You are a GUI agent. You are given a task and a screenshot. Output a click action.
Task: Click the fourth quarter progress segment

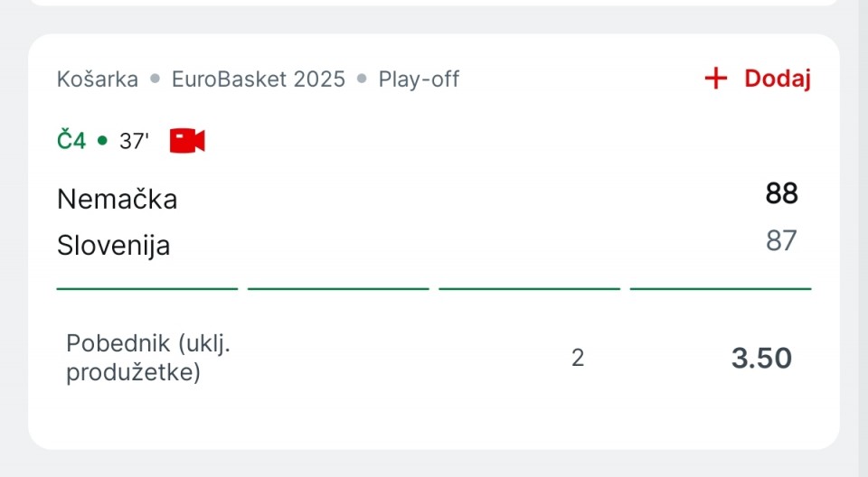click(721, 288)
